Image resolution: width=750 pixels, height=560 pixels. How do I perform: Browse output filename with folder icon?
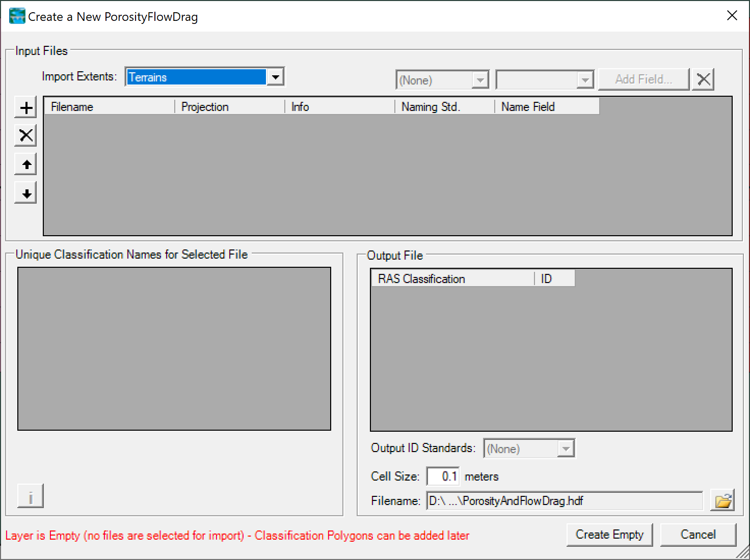pos(723,501)
